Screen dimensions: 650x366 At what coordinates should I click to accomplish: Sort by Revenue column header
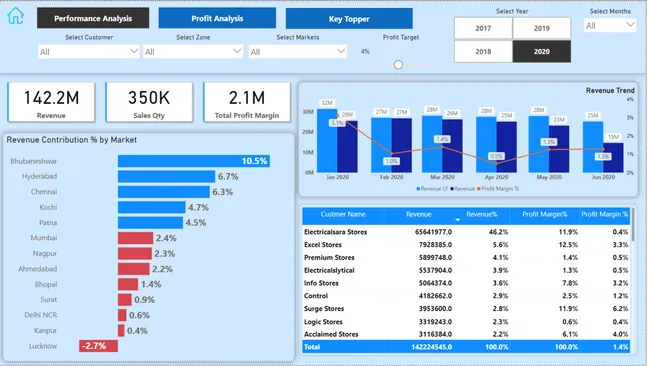click(x=419, y=214)
